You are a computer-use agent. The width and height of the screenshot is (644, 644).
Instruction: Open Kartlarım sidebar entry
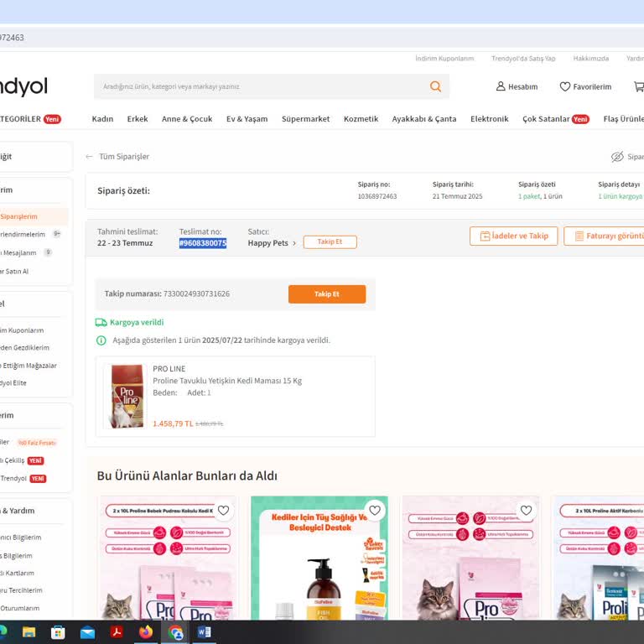click(18, 573)
